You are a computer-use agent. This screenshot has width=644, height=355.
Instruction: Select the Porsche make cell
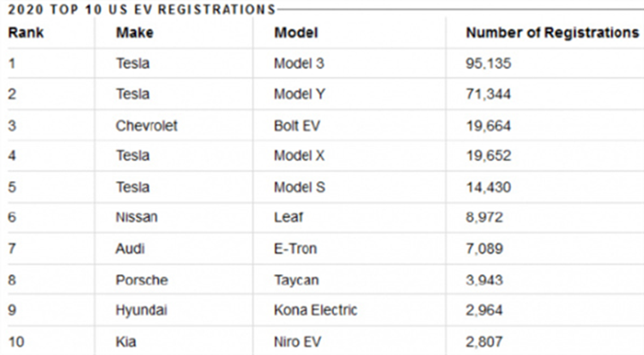coord(142,280)
